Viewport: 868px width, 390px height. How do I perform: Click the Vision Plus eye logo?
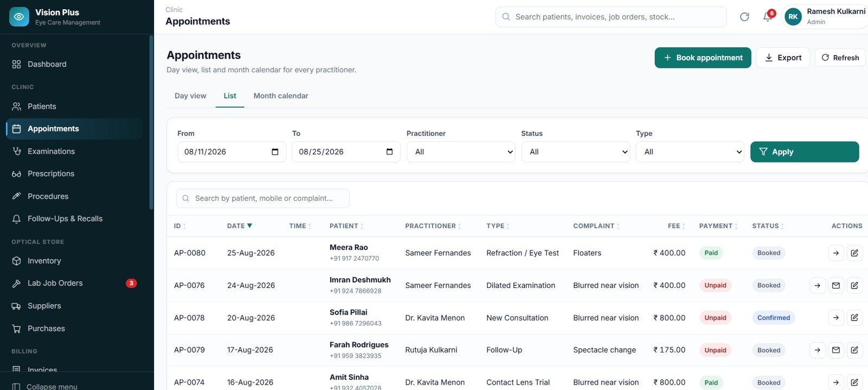click(19, 17)
